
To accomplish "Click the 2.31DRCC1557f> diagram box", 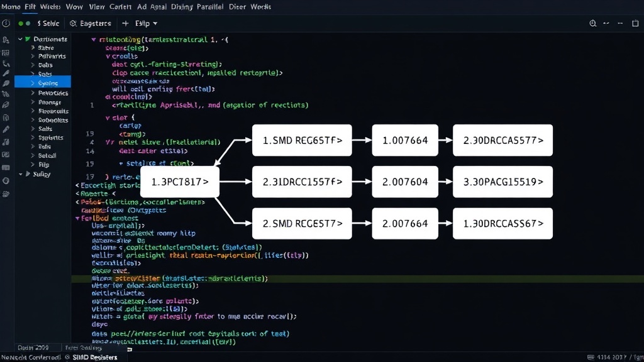I will click(302, 182).
